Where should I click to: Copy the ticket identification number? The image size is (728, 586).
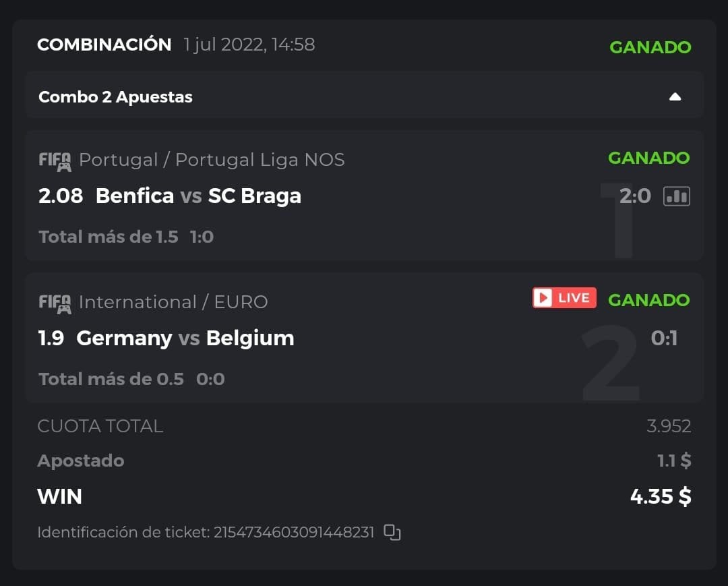392,532
